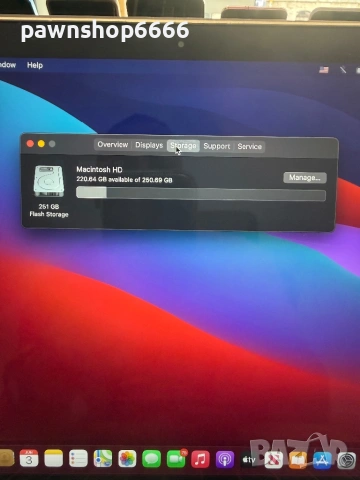
Task: Launch Maps in the Dock
Action: pyautogui.click(x=103, y=458)
